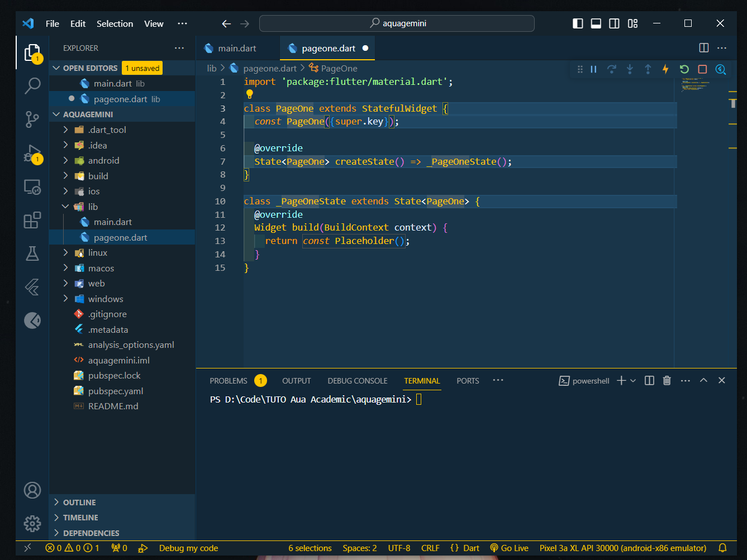Click Go Live in status bar

[509, 548]
